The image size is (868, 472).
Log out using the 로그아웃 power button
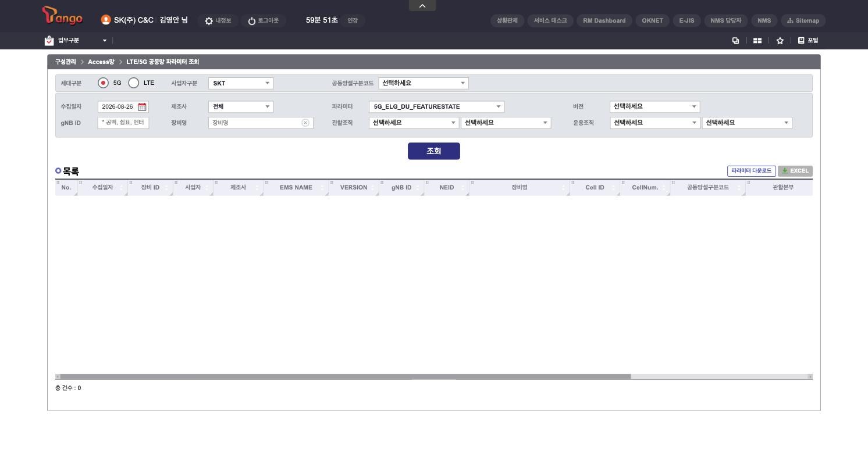[x=263, y=21]
